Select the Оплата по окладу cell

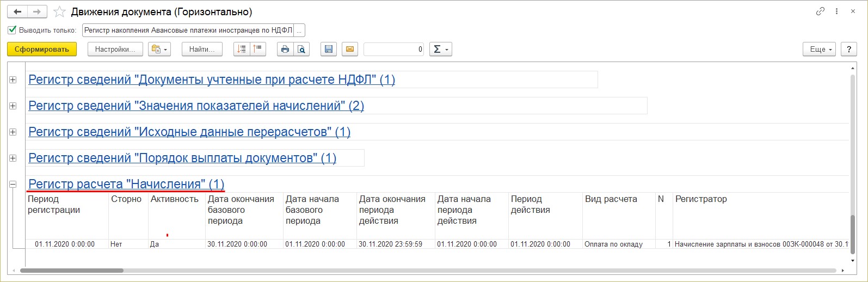[x=619, y=244]
